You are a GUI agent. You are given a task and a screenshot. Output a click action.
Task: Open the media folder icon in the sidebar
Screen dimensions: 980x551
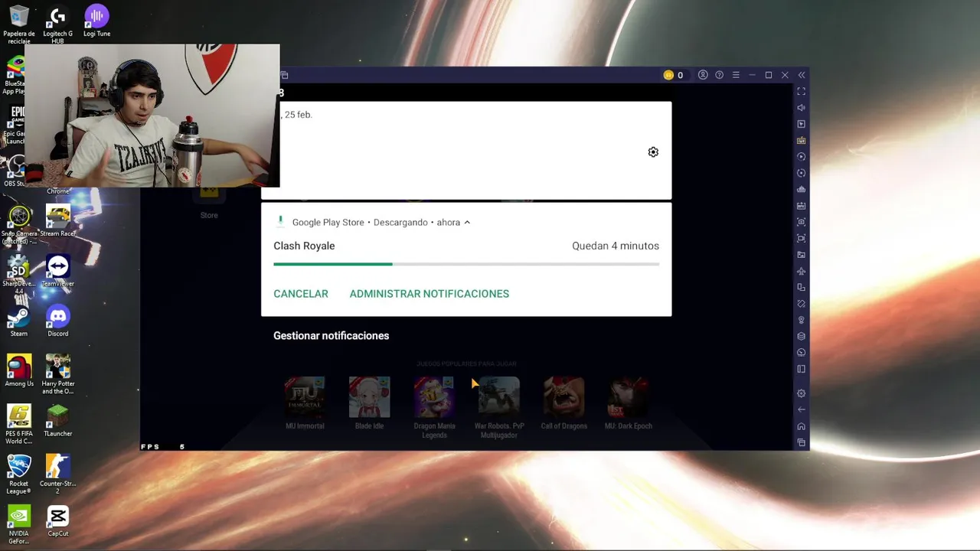[x=801, y=255]
